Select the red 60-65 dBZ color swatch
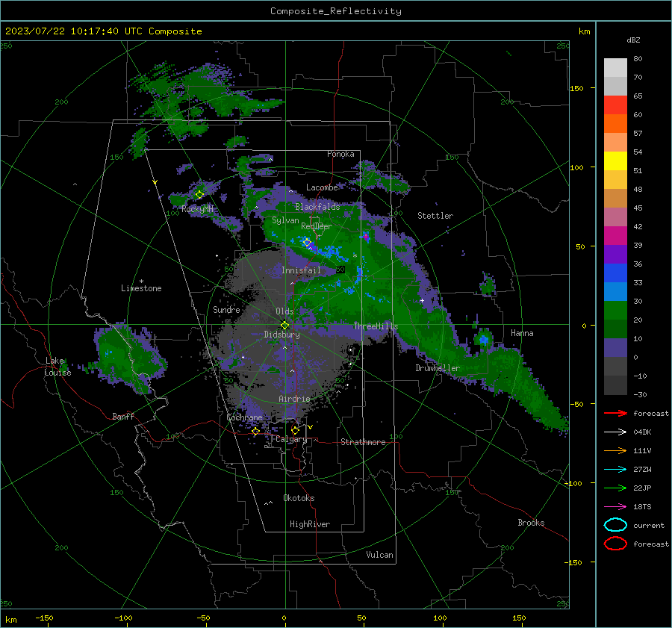The height and width of the screenshot is (628, 672). (x=615, y=105)
